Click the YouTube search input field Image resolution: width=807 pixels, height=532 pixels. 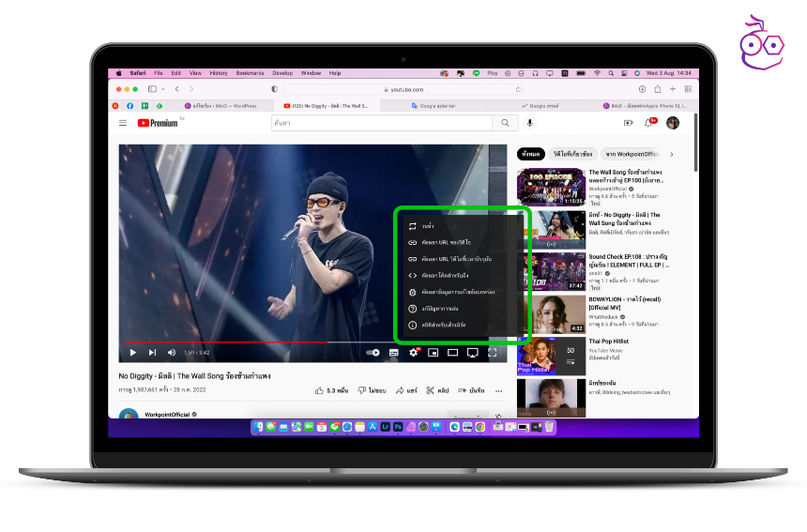[x=381, y=123]
